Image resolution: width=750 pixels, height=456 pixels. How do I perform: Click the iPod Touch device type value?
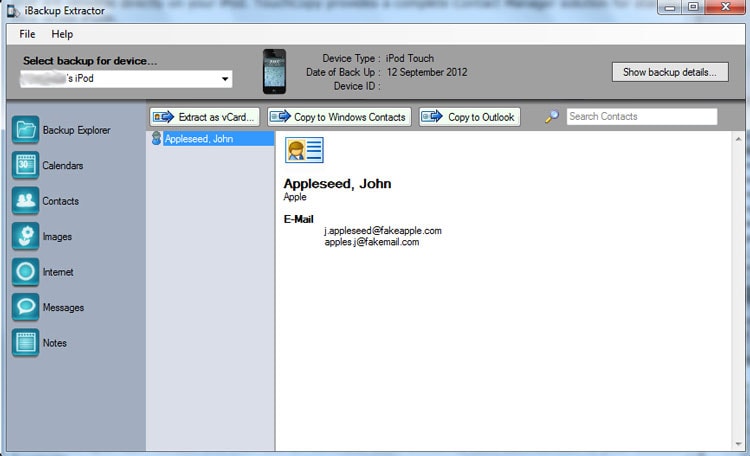410,58
